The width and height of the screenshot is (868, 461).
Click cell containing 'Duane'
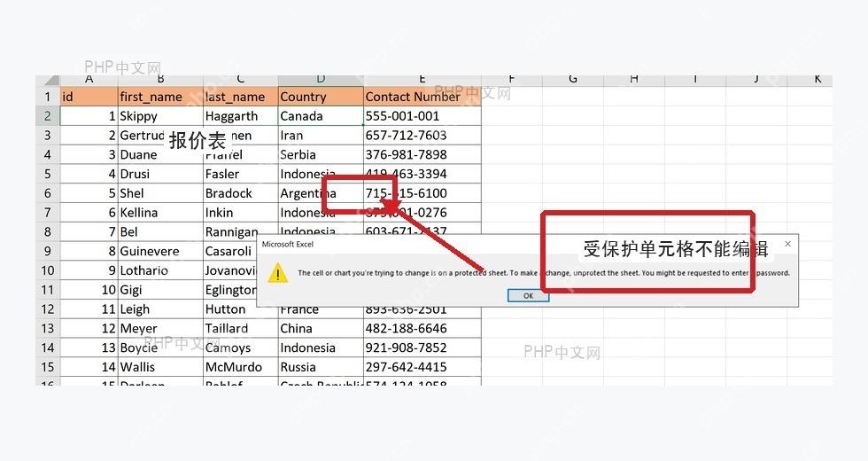(x=160, y=155)
